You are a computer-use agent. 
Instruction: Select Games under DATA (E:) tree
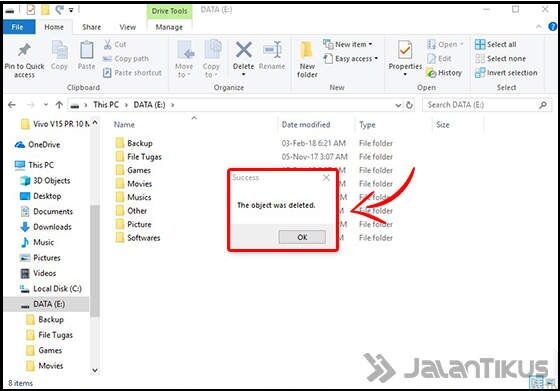click(x=45, y=350)
